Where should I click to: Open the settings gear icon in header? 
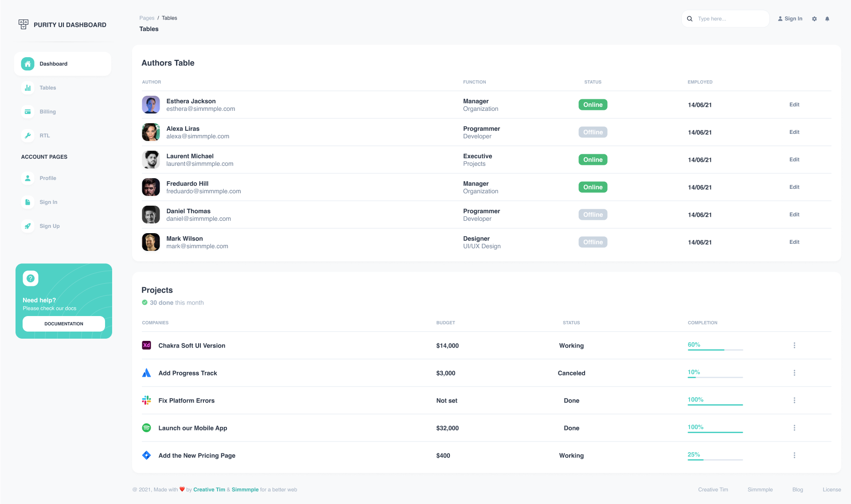coord(814,19)
